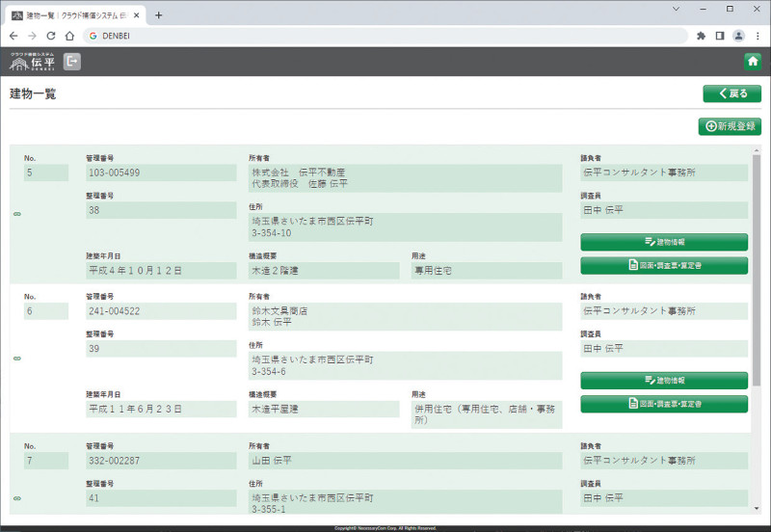The height and width of the screenshot is (532, 771).
Task: Click the link icon on building No. 6
Action: pyautogui.click(x=17, y=358)
